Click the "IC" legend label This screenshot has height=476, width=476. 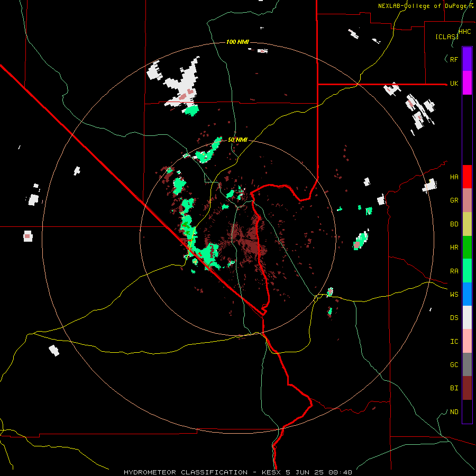coord(454,342)
